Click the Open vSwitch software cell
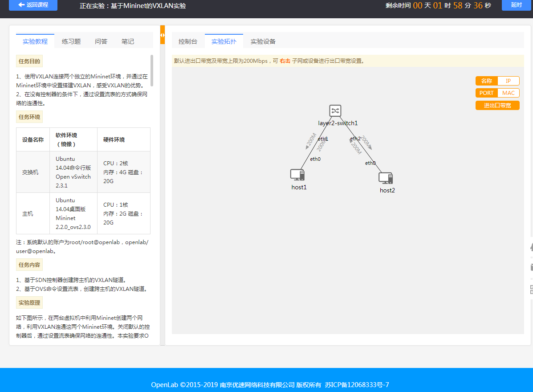Image resolution: width=533 pixels, height=392 pixels. click(73, 172)
